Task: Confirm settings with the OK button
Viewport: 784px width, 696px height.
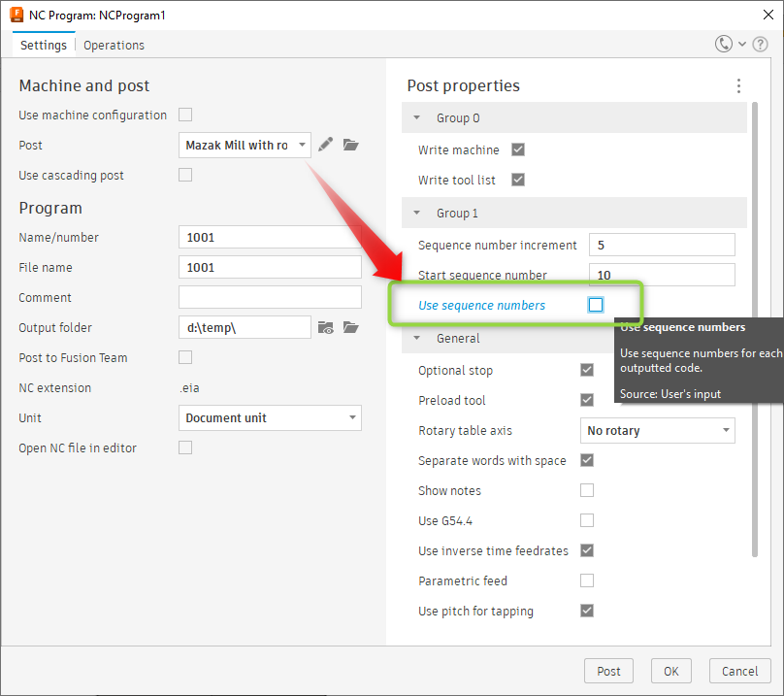Action: 670,671
